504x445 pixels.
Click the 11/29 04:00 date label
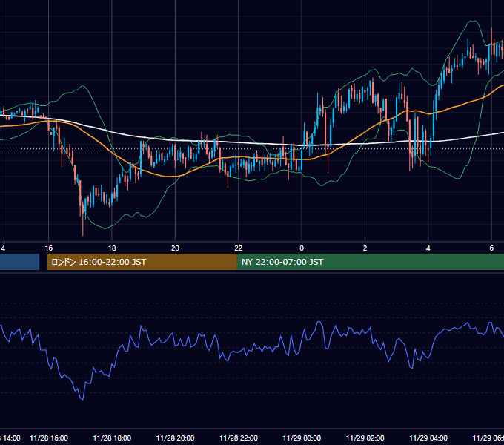pos(428,438)
